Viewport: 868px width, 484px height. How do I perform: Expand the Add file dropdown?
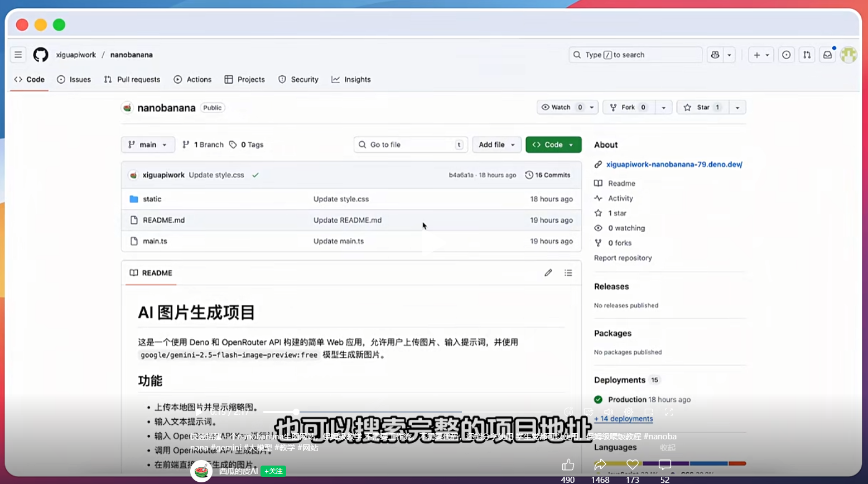(x=496, y=145)
